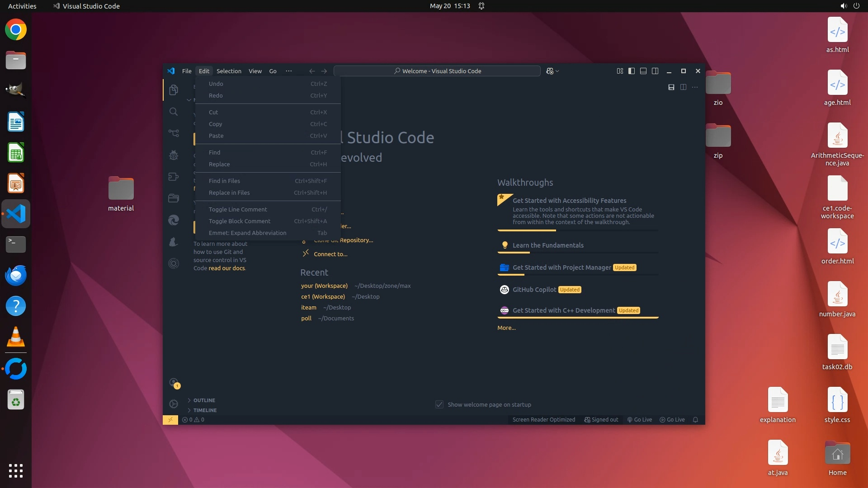Image resolution: width=868 pixels, height=488 pixels.
Task: Click More... under Walkthroughs
Action: [506, 328]
